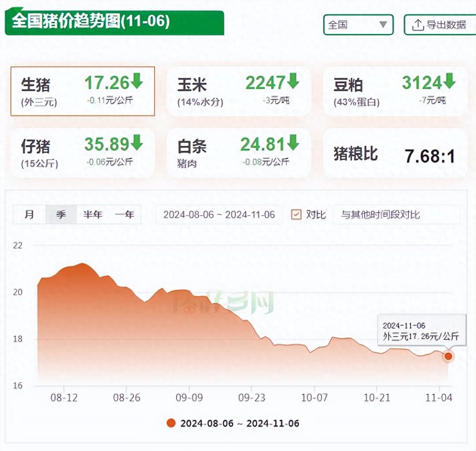Click the 09-09 x-axis date label
Viewport: 476px width, 451px height.
[189, 398]
